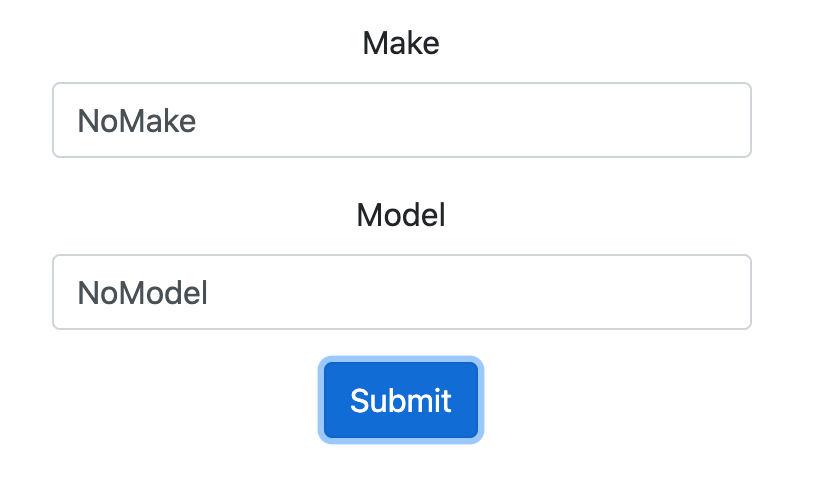Click the blue Submit button
828x492 pixels.
coord(401,400)
